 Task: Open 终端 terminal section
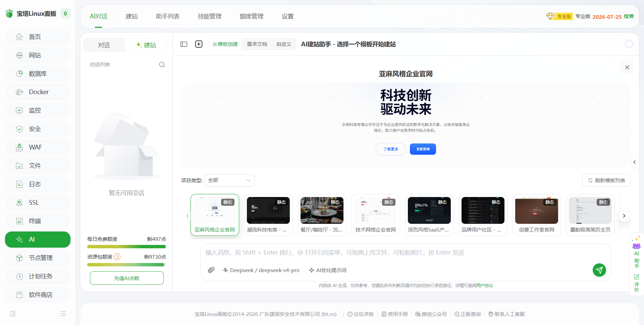pyautogui.click(x=38, y=221)
